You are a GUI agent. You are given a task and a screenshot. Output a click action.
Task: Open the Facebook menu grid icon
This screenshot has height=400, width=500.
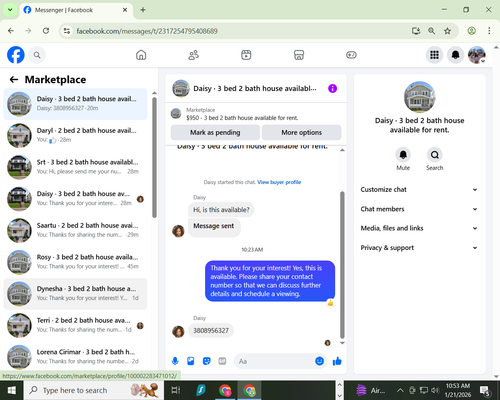pos(434,55)
